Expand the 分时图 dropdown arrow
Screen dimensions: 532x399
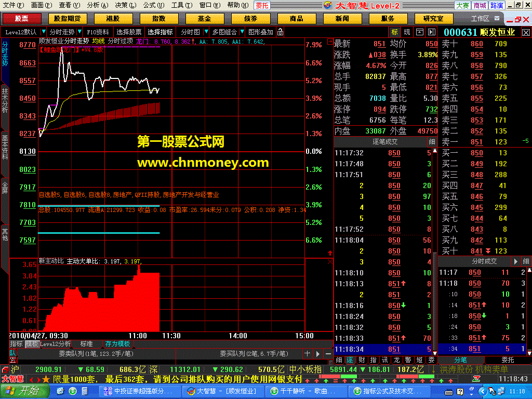[206, 32]
